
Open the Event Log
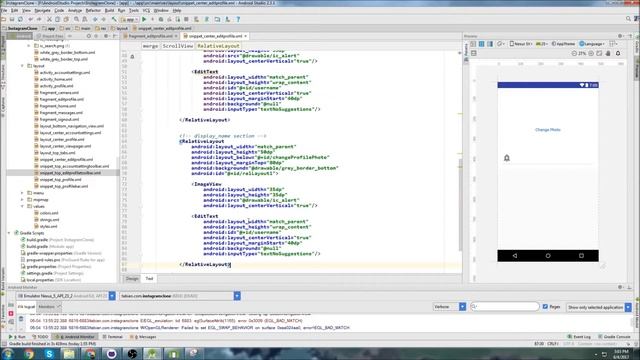click(579, 337)
